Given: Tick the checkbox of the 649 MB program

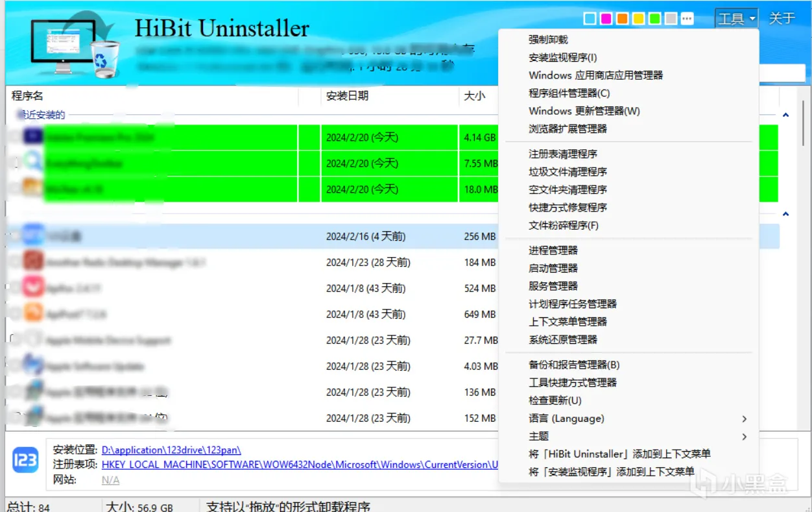Looking at the screenshot, I should pyautogui.click(x=14, y=314).
